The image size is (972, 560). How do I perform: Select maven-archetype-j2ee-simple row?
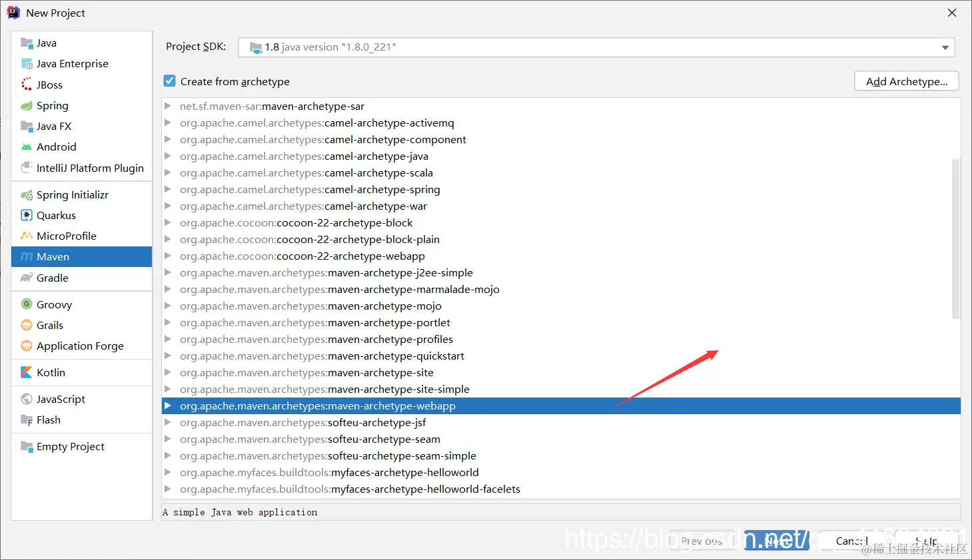coord(561,272)
